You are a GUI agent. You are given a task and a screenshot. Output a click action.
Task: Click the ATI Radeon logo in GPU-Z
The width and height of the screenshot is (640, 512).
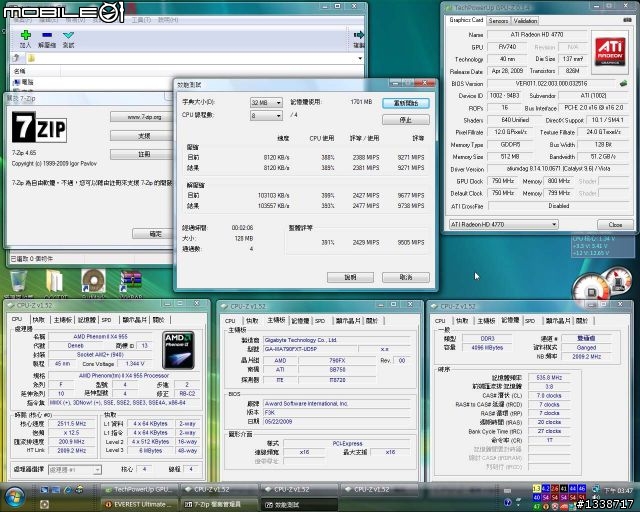coord(609,51)
